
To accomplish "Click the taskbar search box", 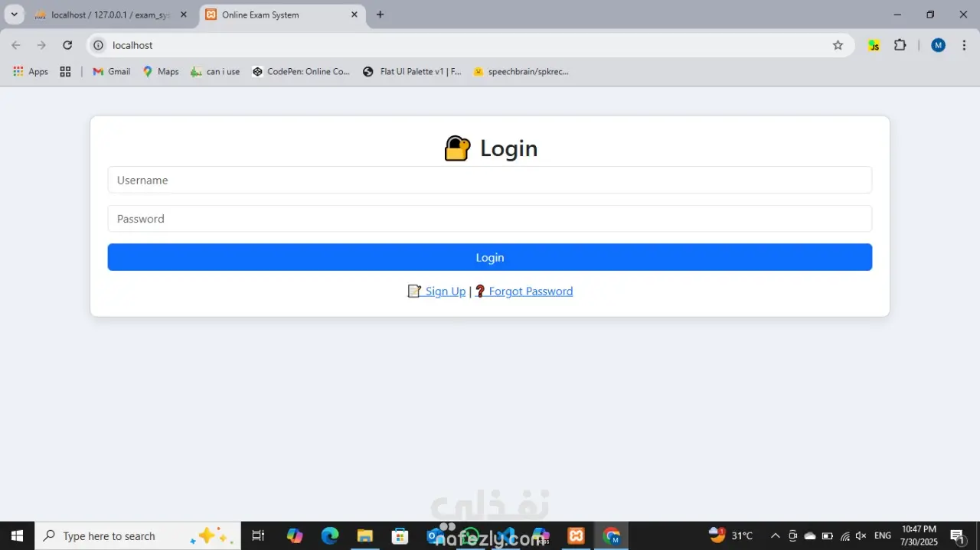I will [x=138, y=535].
